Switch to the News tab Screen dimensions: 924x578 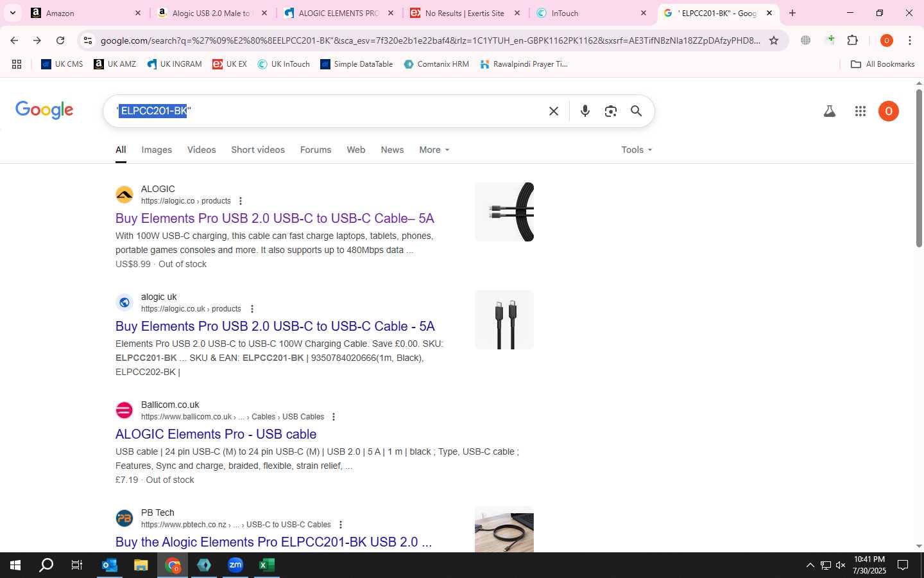pyautogui.click(x=392, y=150)
